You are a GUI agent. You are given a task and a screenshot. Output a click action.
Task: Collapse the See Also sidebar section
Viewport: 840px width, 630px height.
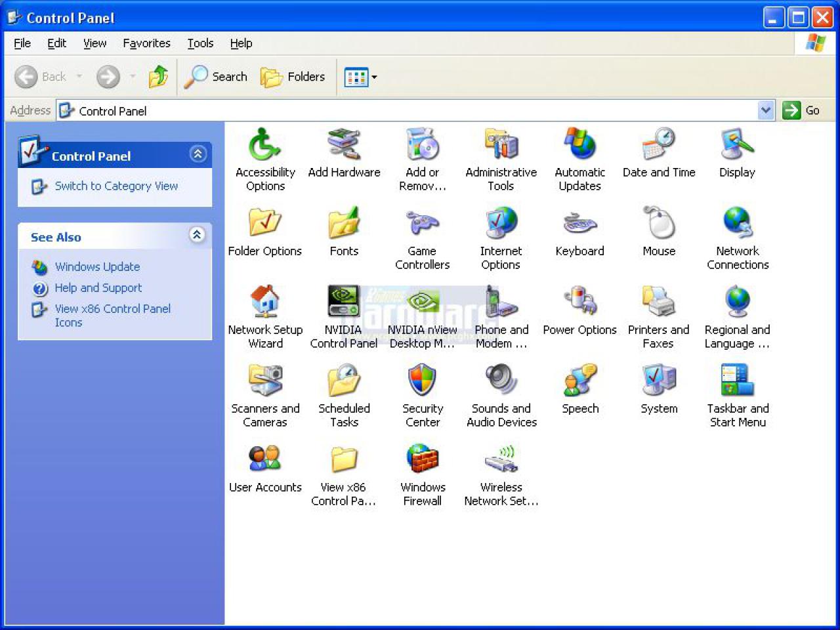(x=198, y=235)
